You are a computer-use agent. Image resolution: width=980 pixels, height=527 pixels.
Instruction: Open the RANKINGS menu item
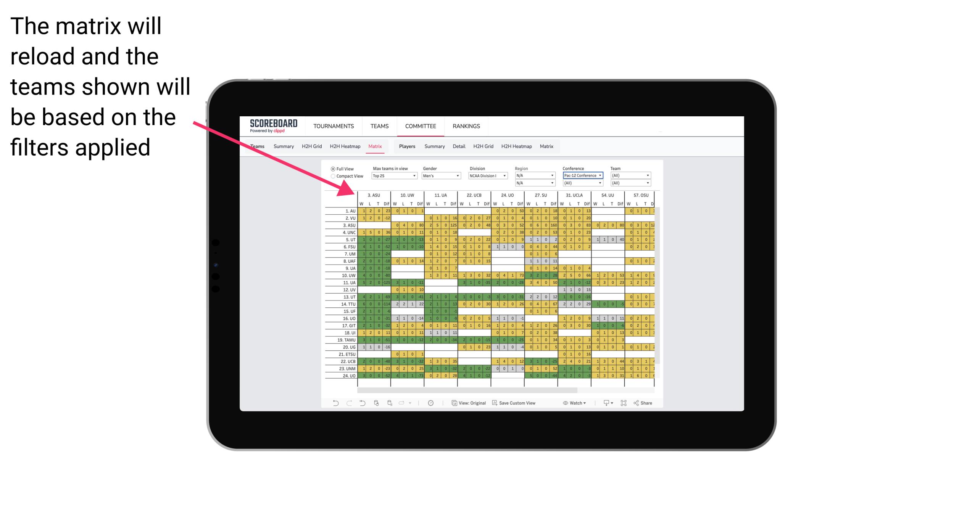pos(465,126)
